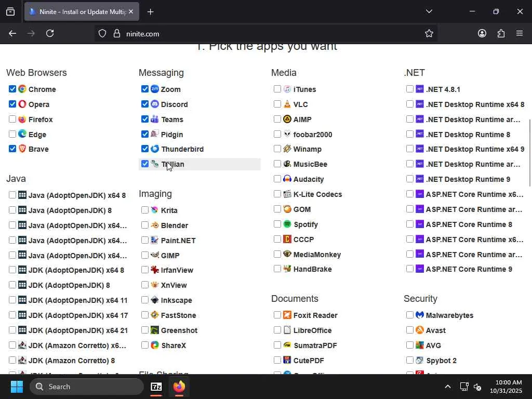Viewport: 532px width, 399px height.
Task: Click the Foxit Reader icon
Action: 287,315
